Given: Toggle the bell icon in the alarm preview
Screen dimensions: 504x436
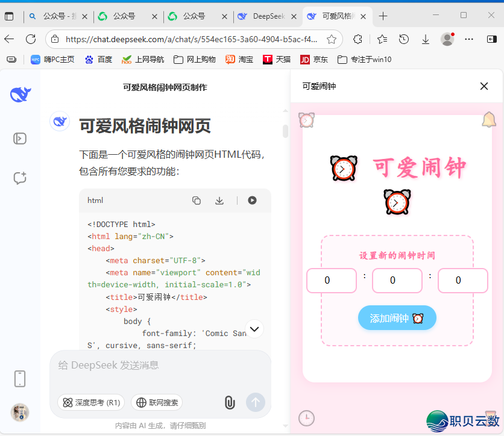Looking at the screenshot, I should [488, 119].
